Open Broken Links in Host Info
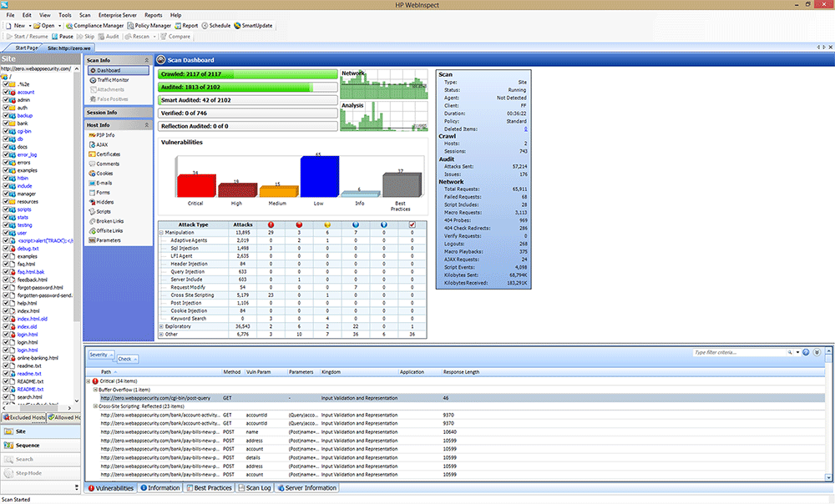Viewport: 835px width, 504px height. (x=107, y=221)
